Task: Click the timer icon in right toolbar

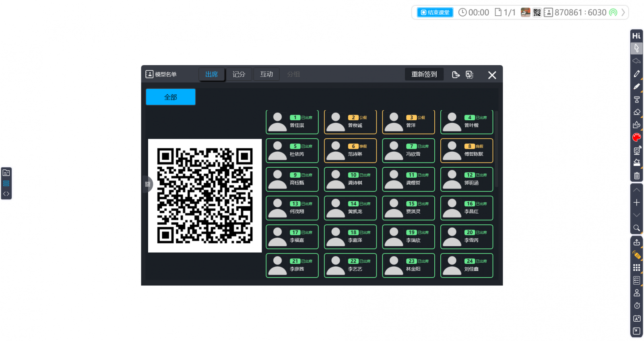Action: (636, 306)
